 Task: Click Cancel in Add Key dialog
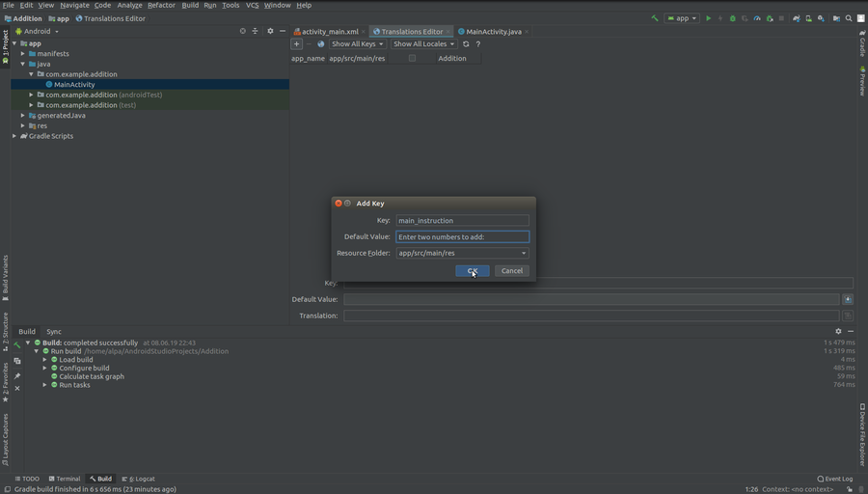(512, 271)
